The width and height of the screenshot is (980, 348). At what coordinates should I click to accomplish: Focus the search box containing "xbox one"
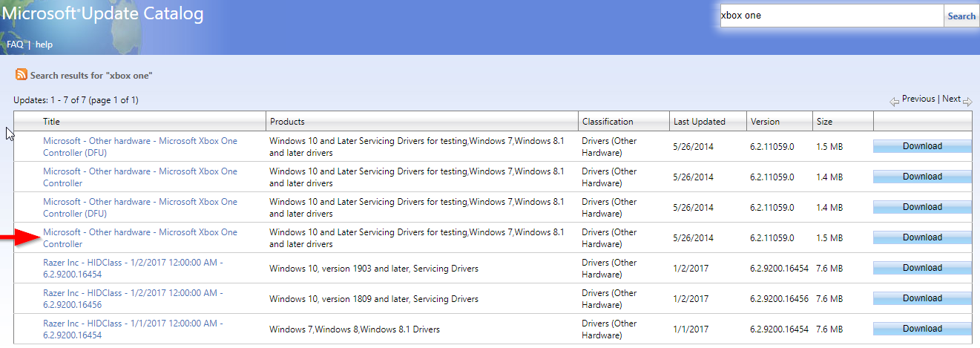[x=832, y=16]
